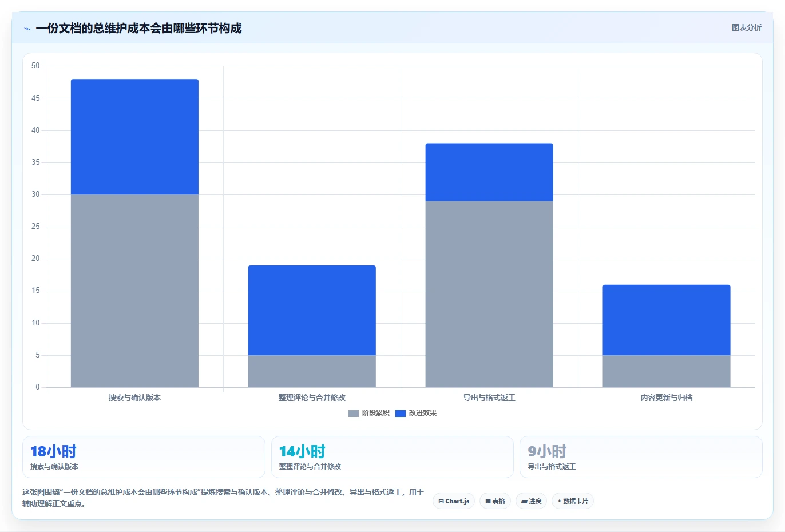Viewport: 785px width, 532px height.
Task: Click the lightning icon beside the title
Action: [x=27, y=29]
